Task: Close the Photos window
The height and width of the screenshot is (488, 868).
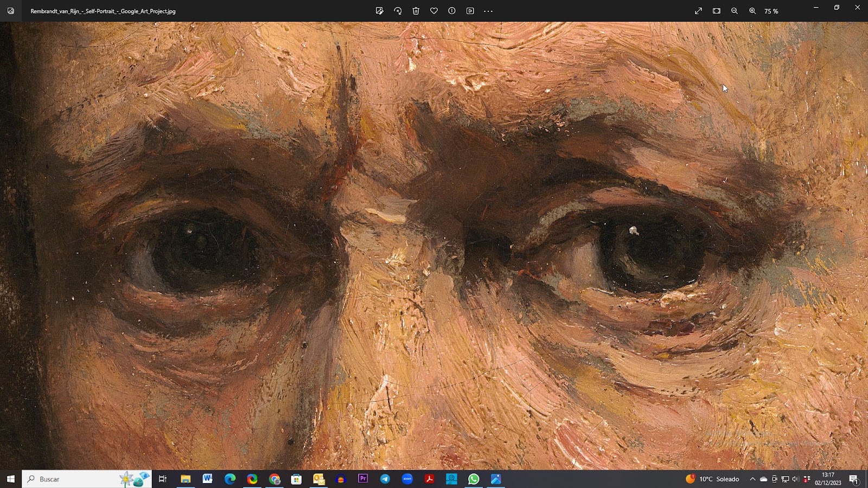Action: [x=857, y=8]
